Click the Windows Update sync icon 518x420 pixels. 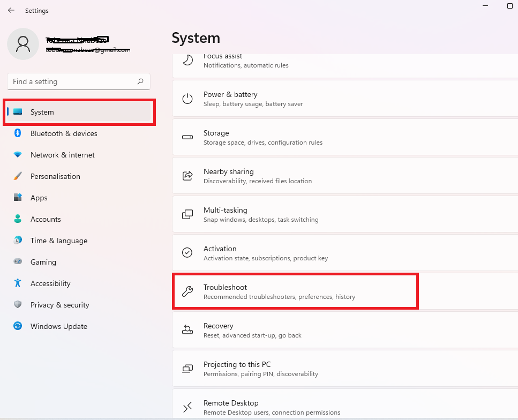tap(18, 326)
